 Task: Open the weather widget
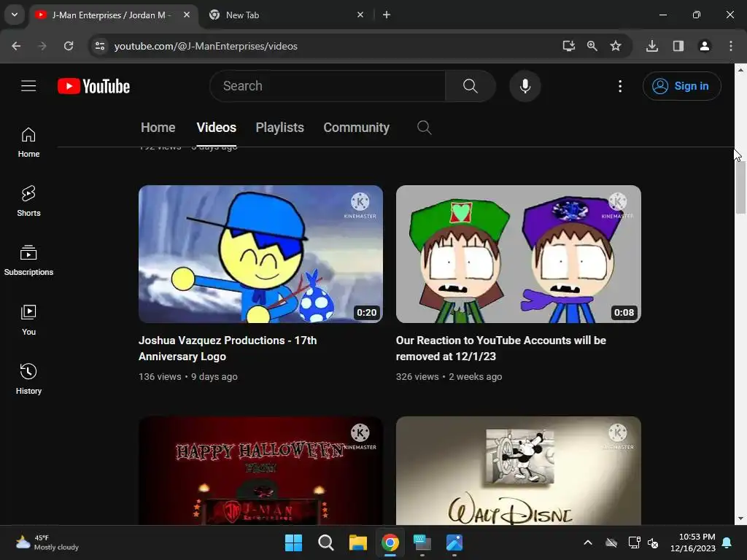[47, 542]
